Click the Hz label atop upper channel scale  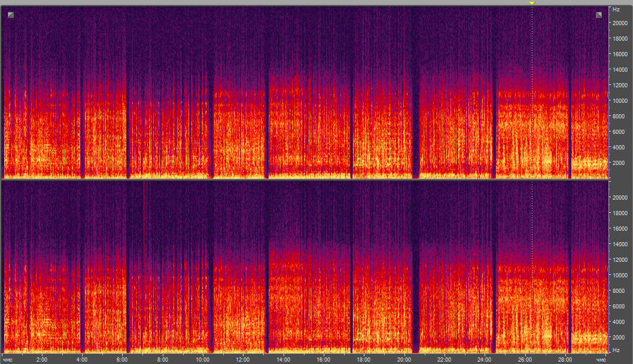(616, 10)
